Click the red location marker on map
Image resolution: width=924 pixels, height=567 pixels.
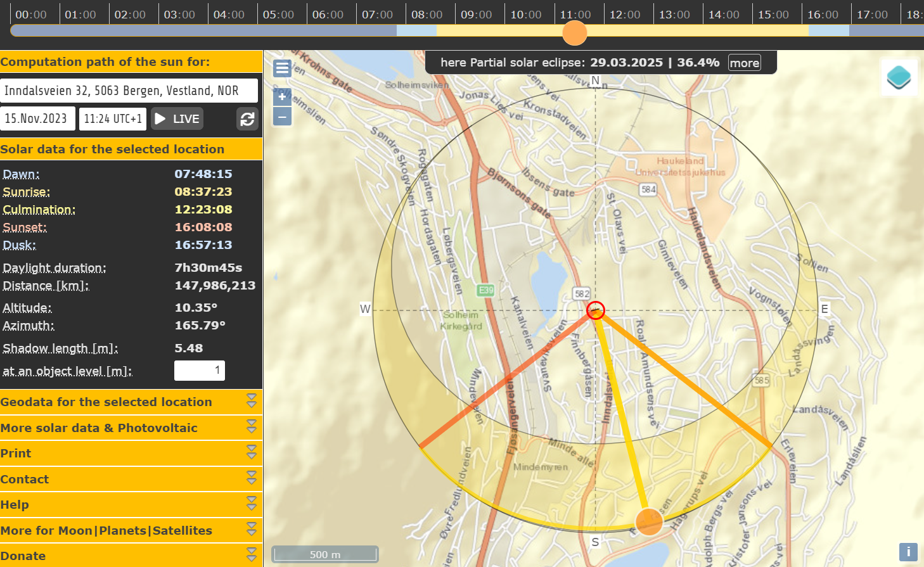[x=596, y=310]
